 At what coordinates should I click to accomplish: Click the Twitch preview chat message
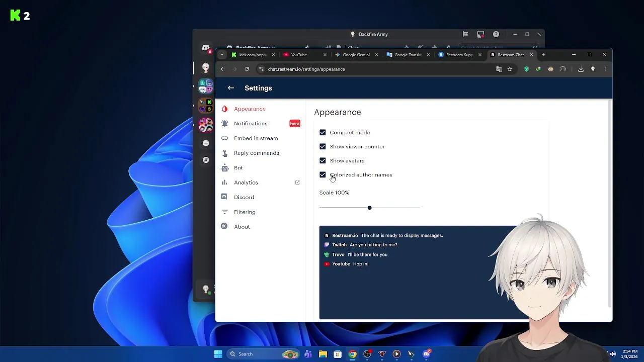click(361, 245)
